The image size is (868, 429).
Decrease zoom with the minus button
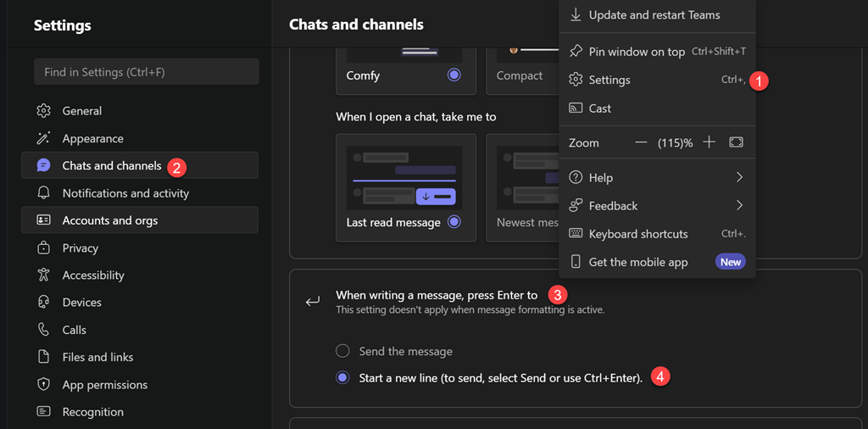(641, 142)
